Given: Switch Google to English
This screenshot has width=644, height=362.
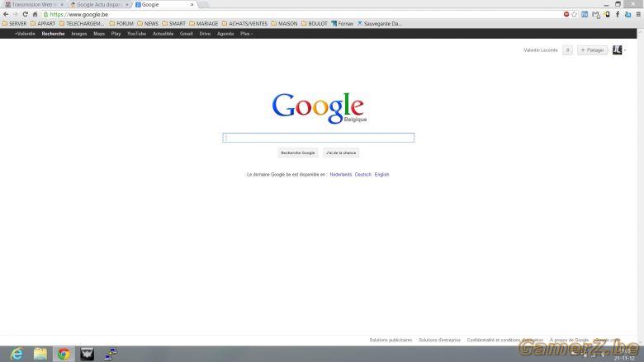Looking at the screenshot, I should pos(381,175).
